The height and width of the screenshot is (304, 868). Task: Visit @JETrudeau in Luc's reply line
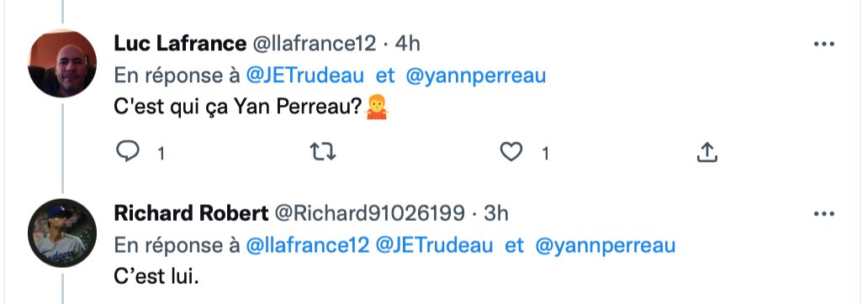coord(304,76)
